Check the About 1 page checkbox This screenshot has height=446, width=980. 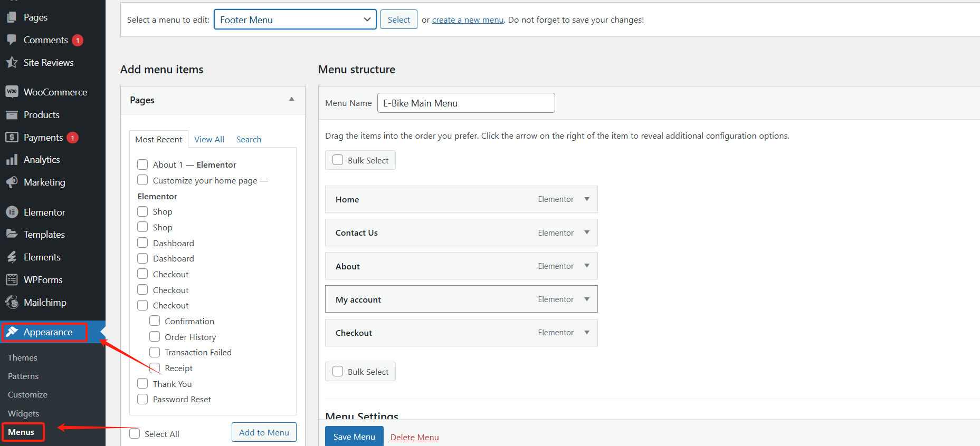(x=142, y=164)
